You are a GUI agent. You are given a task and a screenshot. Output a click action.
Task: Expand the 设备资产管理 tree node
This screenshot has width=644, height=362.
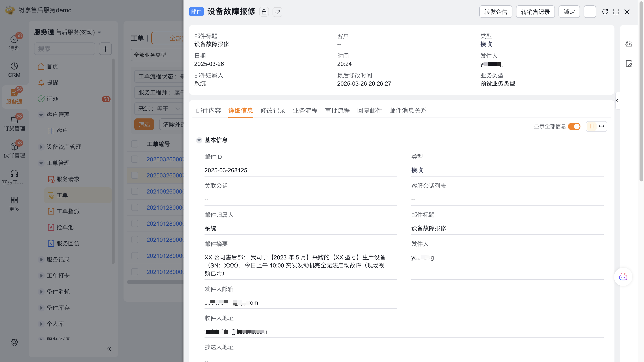click(x=41, y=147)
